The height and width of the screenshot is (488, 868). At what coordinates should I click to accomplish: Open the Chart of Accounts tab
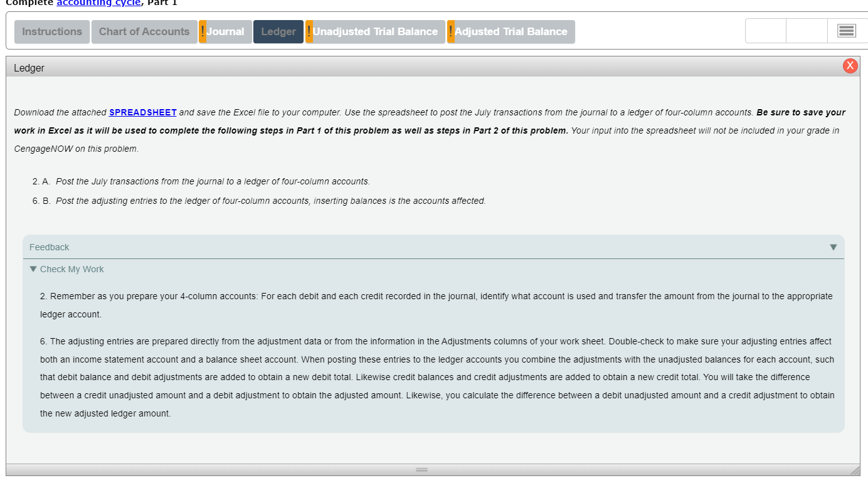point(144,31)
